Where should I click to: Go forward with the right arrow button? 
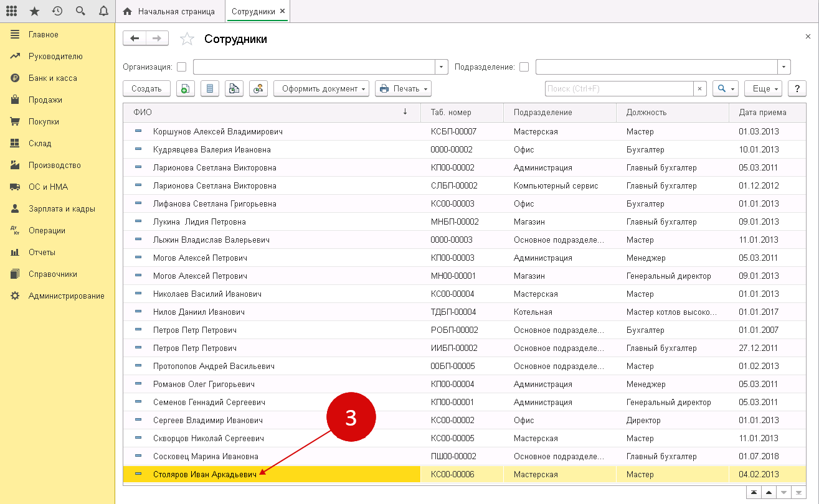157,39
